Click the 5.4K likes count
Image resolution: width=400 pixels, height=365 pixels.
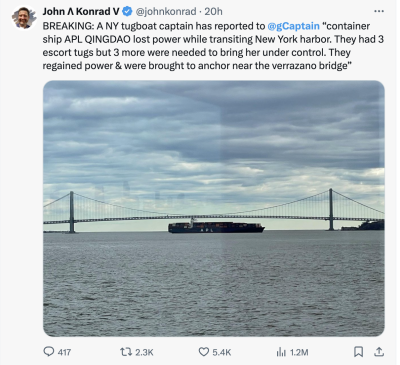click(222, 352)
